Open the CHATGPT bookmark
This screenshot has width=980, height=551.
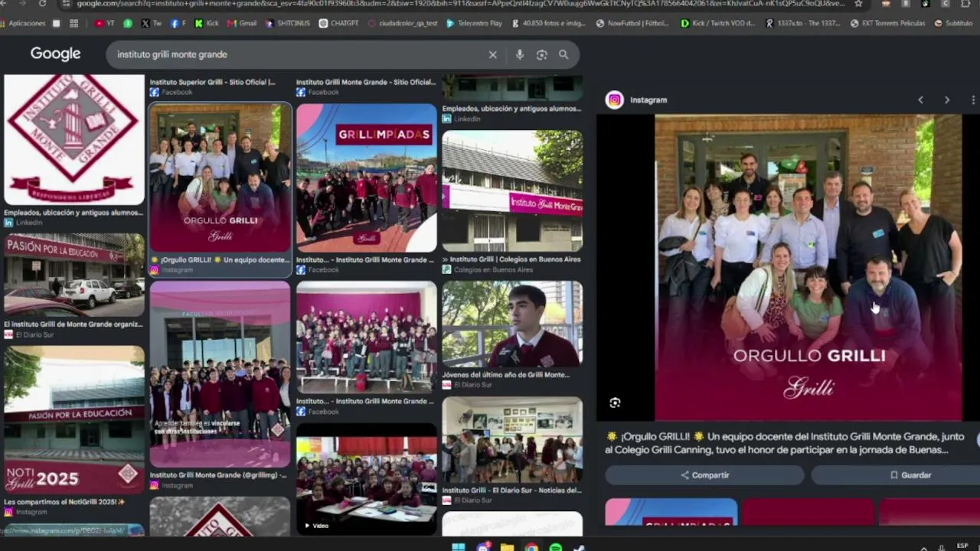(338, 23)
